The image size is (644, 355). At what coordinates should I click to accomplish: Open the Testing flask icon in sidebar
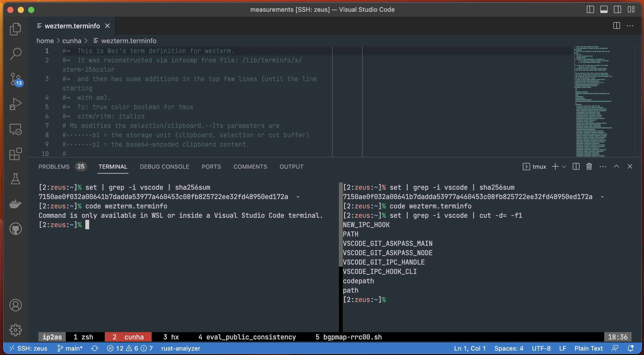[x=15, y=179]
